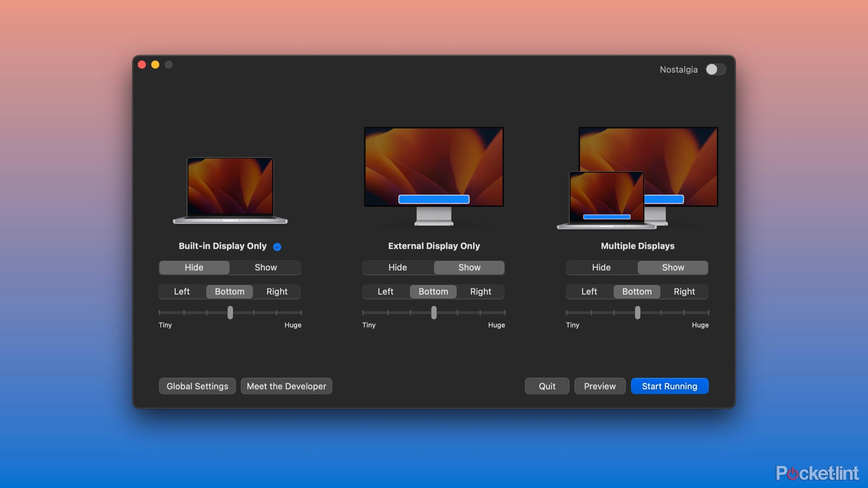Choose Left position for Built-in Display
Screen dimensions: 868x488
(182, 292)
